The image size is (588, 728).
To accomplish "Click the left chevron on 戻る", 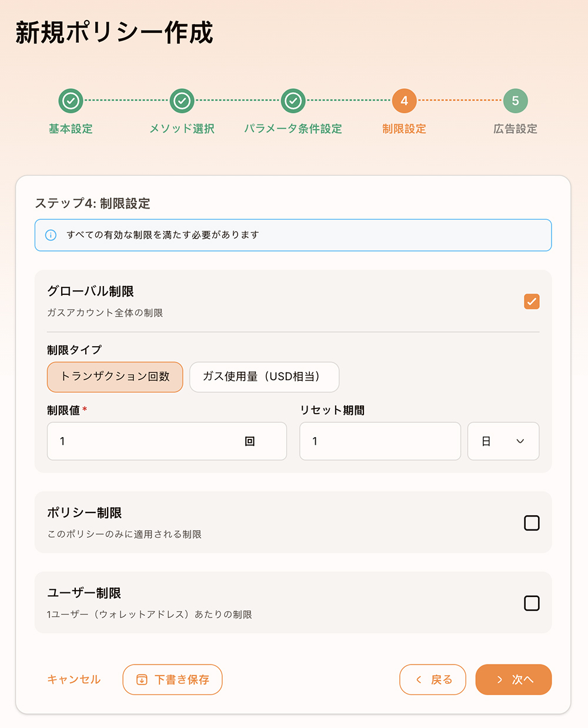I will [419, 680].
